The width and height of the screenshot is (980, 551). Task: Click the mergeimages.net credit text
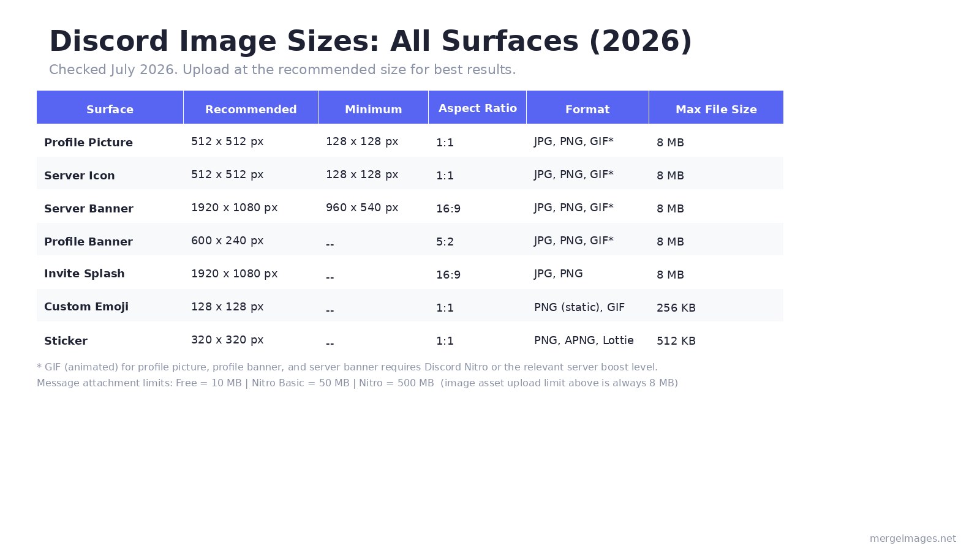click(913, 539)
